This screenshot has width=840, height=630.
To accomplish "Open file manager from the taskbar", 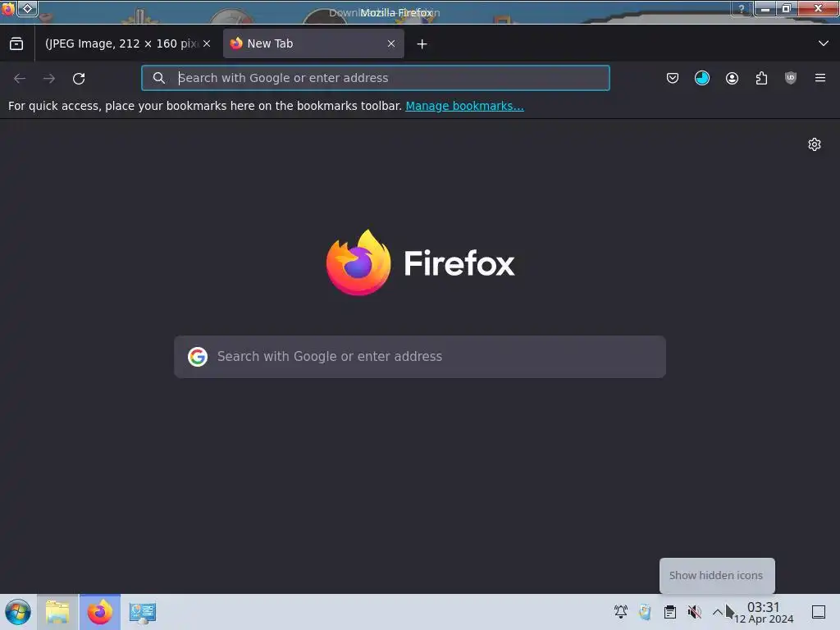I will (57, 612).
